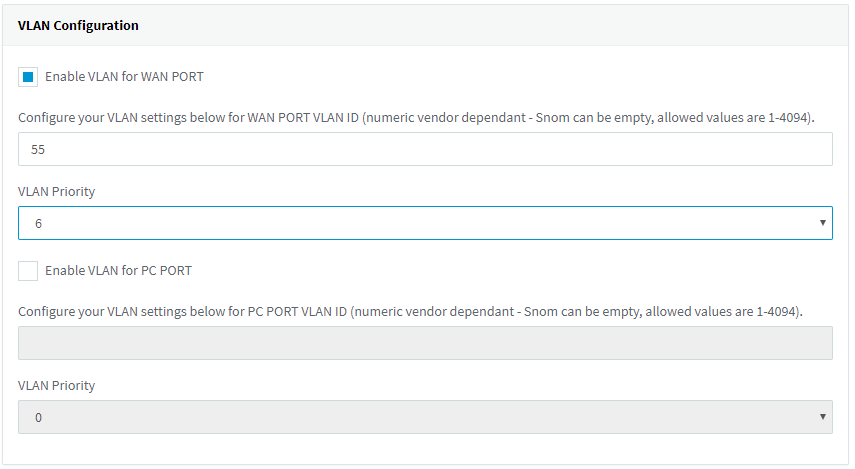Click the arrow on the PC VLAN Priority dropdown

pos(822,417)
